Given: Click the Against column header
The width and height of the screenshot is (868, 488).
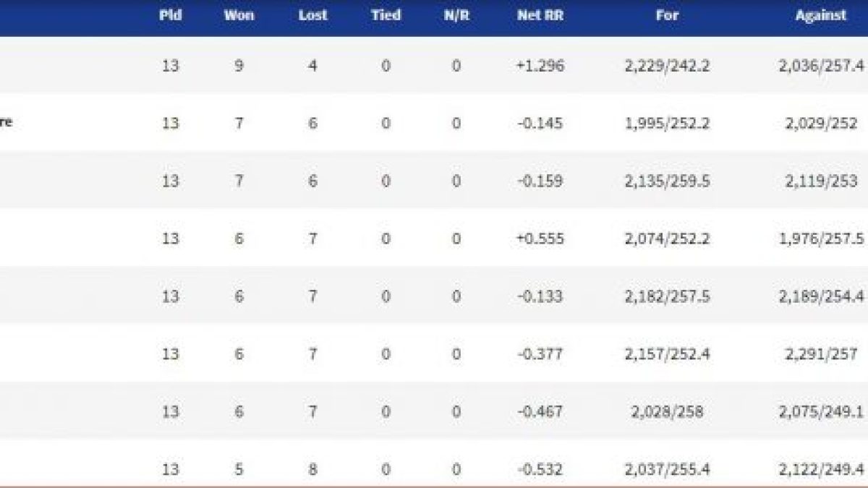Looking at the screenshot, I should coord(819,15).
